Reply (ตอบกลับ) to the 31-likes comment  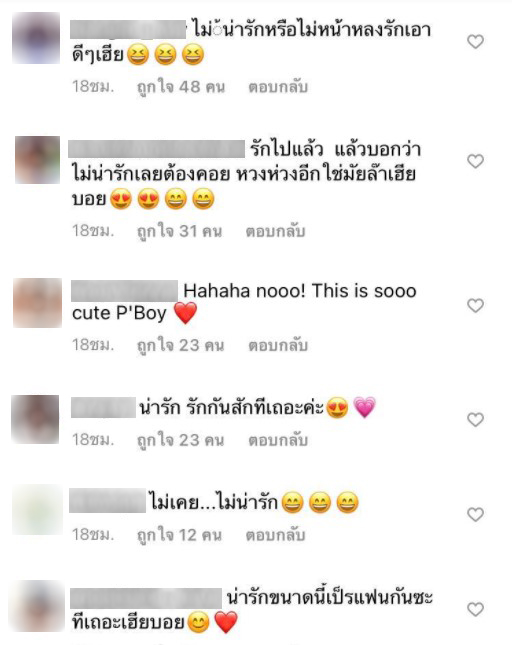tap(275, 231)
